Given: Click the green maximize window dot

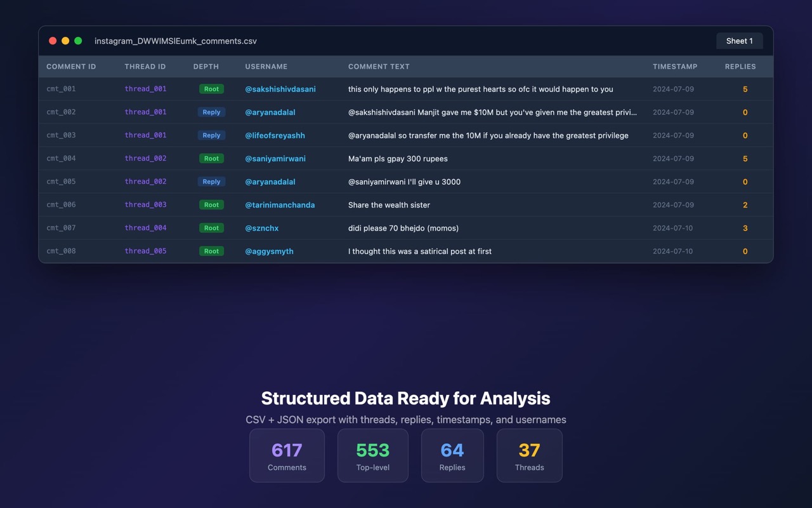Looking at the screenshot, I should coord(78,41).
